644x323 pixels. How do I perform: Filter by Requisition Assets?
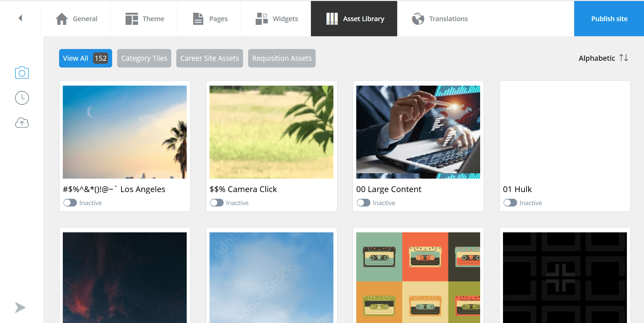click(x=282, y=58)
